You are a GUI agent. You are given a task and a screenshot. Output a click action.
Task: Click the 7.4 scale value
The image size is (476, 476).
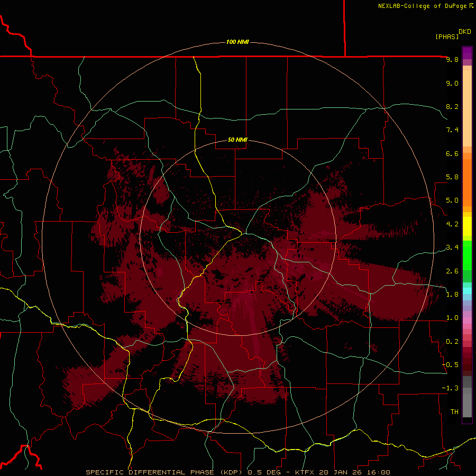tap(452, 130)
